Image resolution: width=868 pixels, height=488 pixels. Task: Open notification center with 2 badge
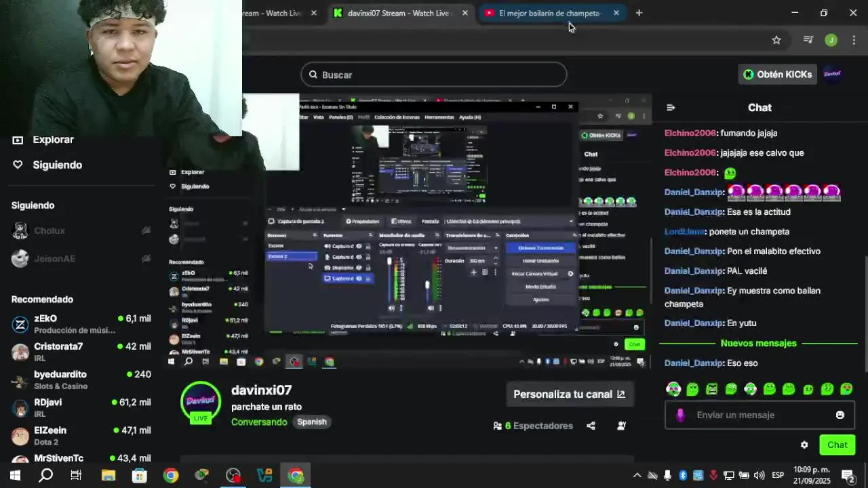pos(848,475)
